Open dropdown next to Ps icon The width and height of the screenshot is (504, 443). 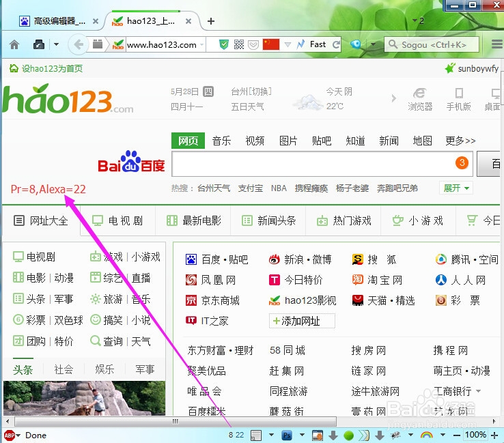302,435
